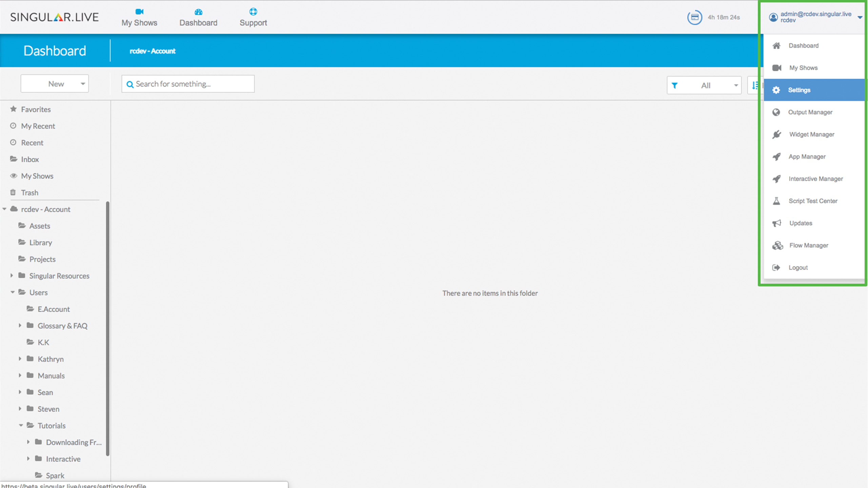Collapse the Tutorials folder
The height and width of the screenshot is (488, 868).
[21, 425]
